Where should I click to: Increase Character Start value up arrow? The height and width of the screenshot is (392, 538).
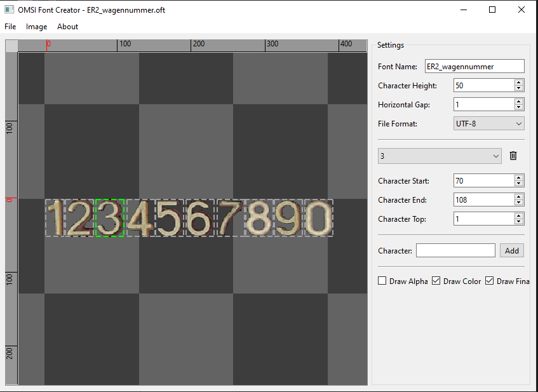[x=519, y=178]
